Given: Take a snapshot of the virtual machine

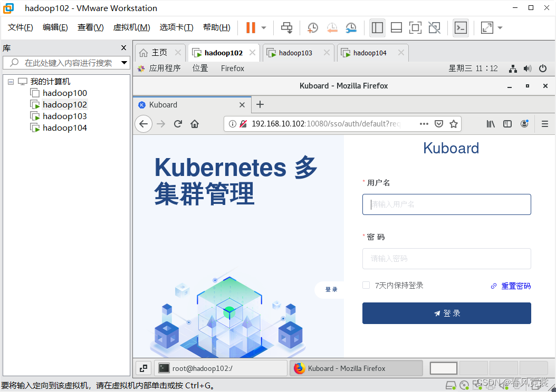Looking at the screenshot, I should point(312,27).
